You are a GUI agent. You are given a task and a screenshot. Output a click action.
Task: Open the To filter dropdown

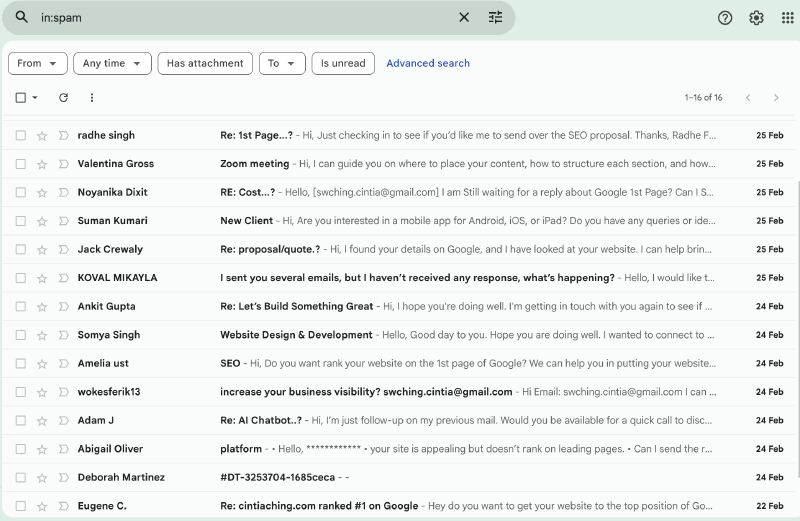tap(282, 63)
